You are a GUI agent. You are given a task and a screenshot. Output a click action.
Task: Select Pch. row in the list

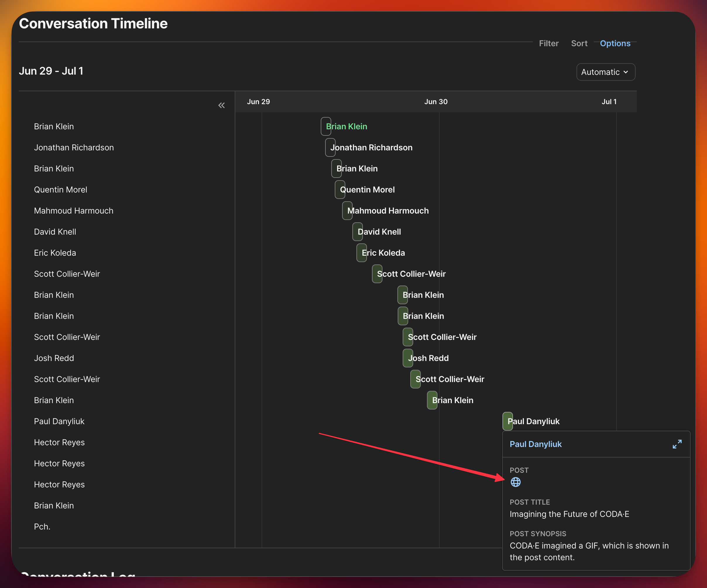click(x=42, y=526)
